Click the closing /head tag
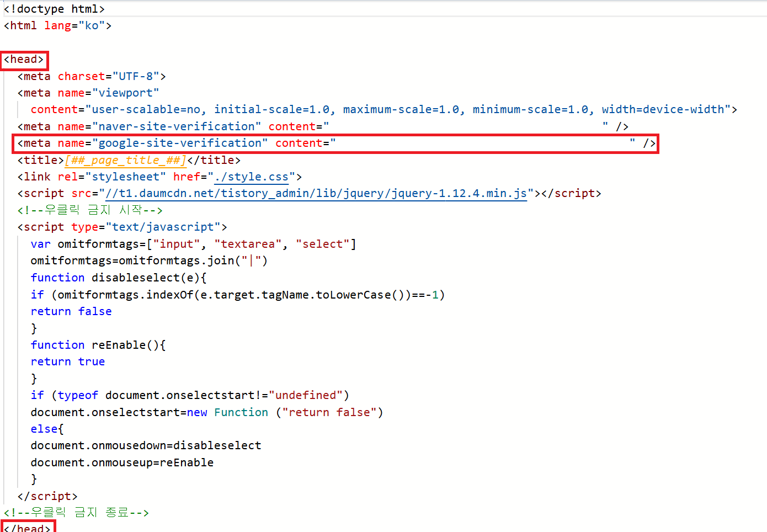 pos(28,527)
